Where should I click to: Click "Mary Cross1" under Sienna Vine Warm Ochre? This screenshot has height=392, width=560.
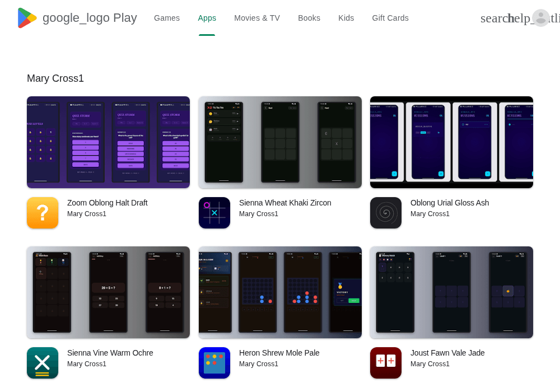(x=86, y=364)
